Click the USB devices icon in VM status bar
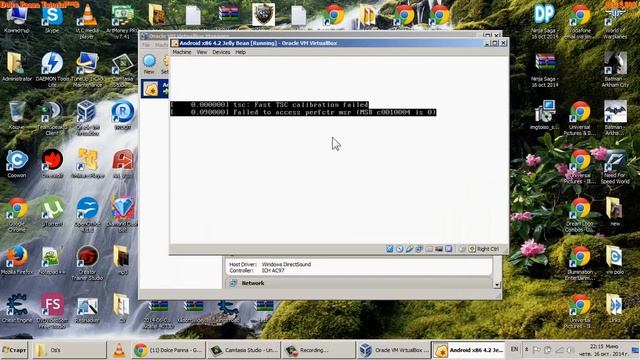640x360 pixels. [x=409, y=249]
